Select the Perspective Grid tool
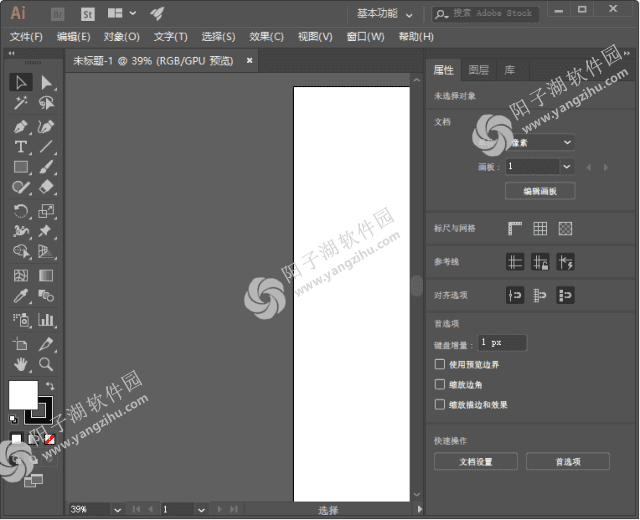Viewport: 640px width, 520px height. (x=46, y=251)
